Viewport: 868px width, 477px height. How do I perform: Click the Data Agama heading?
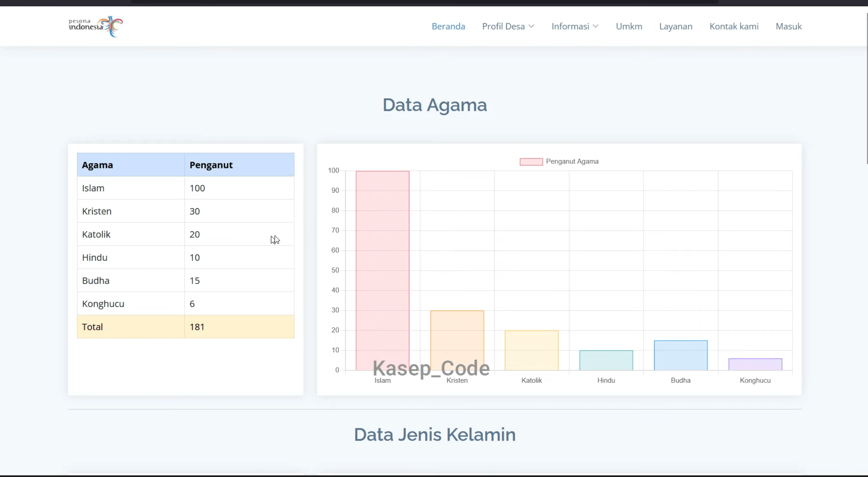pyautogui.click(x=435, y=105)
